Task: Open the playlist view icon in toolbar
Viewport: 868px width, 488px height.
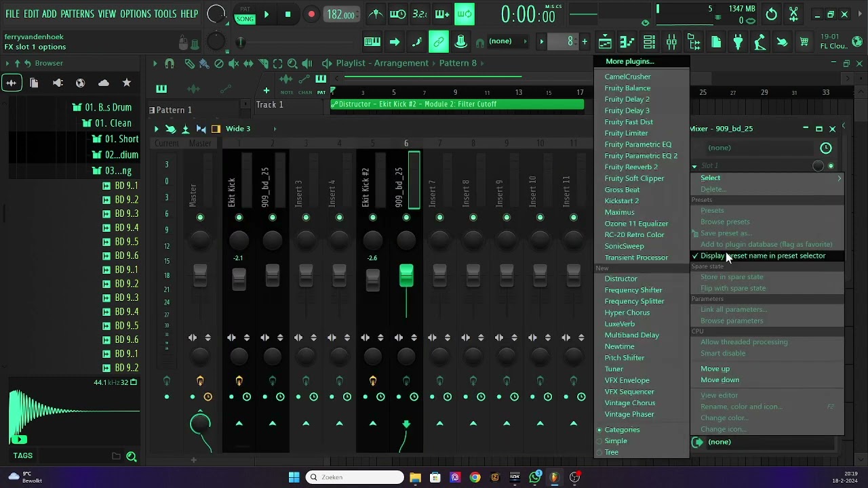Action: (x=605, y=42)
